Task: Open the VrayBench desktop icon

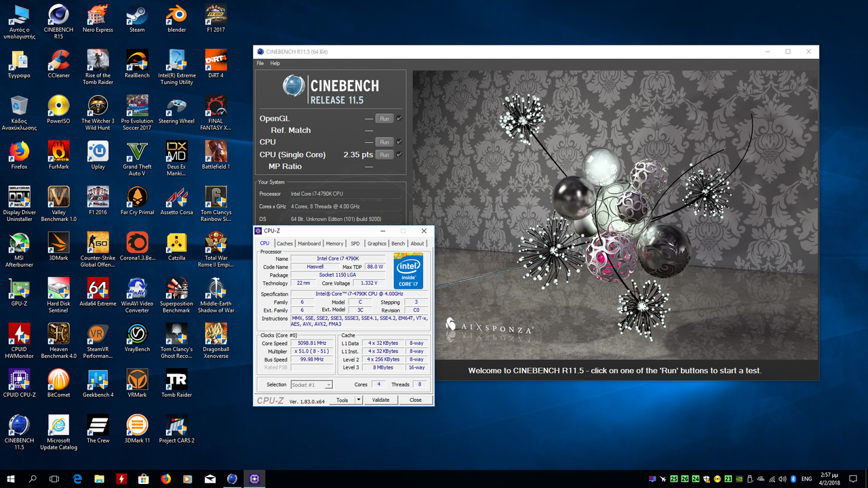Action: click(137, 337)
